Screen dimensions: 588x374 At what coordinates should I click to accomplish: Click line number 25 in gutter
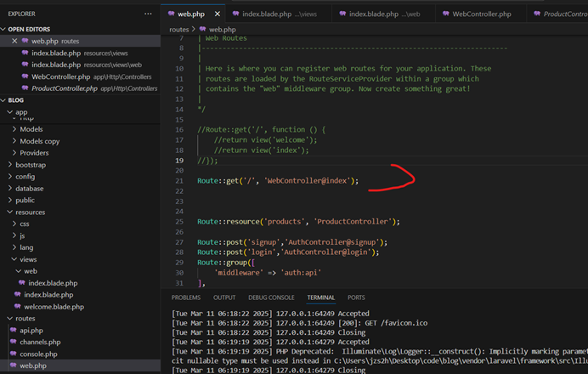coord(179,222)
